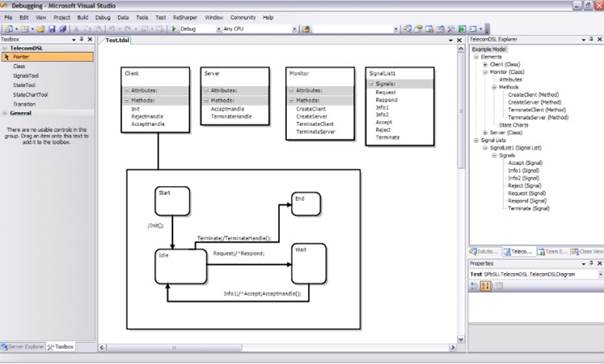Click the Save toolbar icon
This screenshot has height=364, width=604.
tap(52, 29)
